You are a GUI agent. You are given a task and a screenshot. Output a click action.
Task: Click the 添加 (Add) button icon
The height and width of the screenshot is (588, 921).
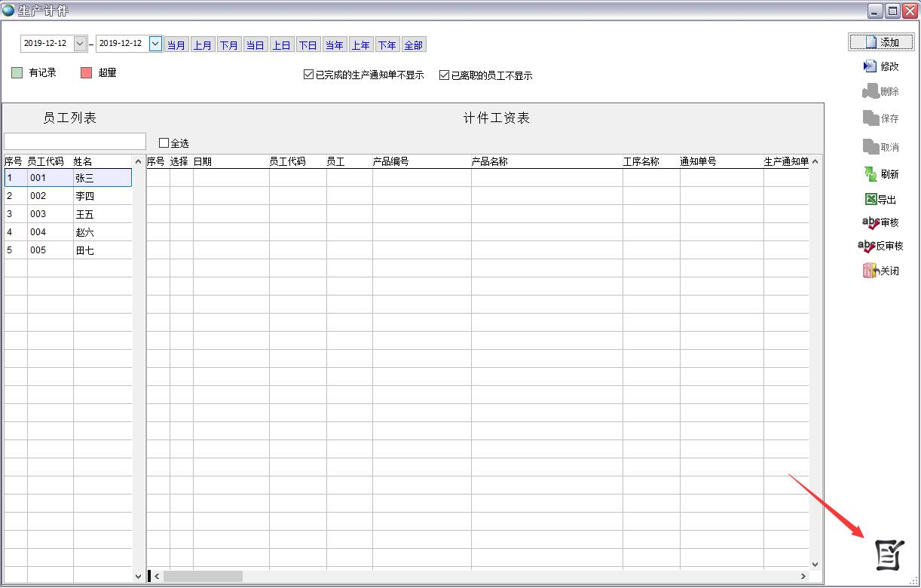(x=871, y=42)
